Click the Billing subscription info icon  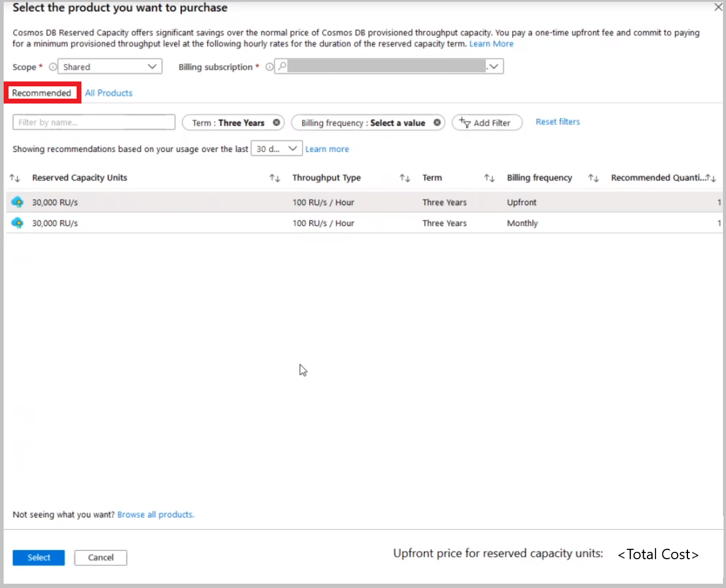tap(269, 67)
